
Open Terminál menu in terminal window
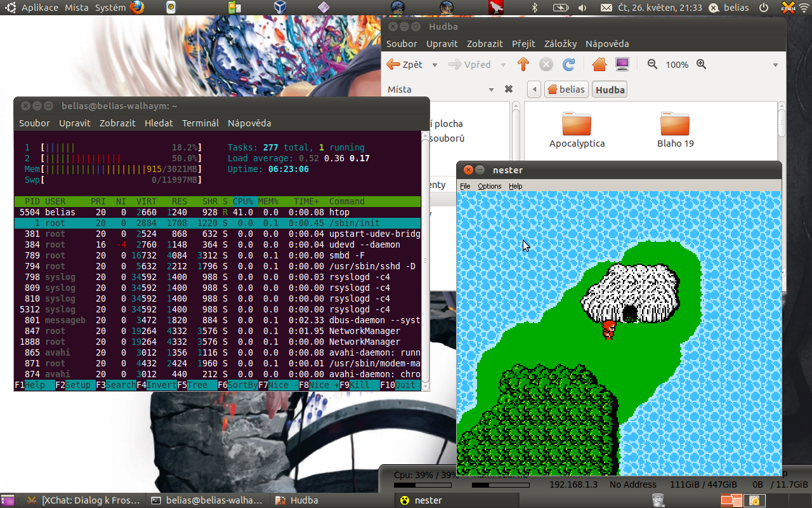click(200, 123)
